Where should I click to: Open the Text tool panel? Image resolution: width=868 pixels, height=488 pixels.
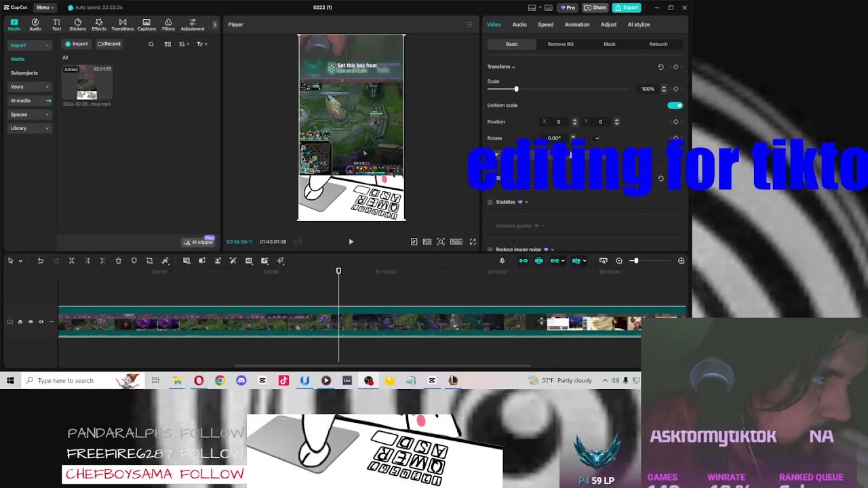click(56, 24)
